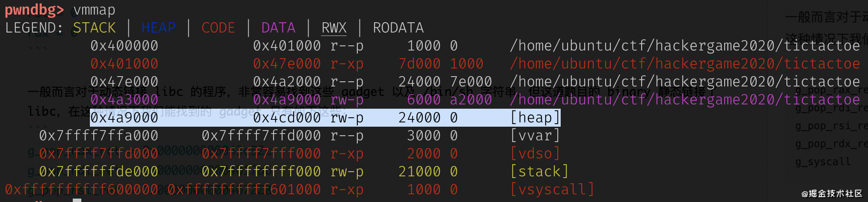Select the RWX legend label
This screenshot has width=868, height=202.
tap(334, 28)
